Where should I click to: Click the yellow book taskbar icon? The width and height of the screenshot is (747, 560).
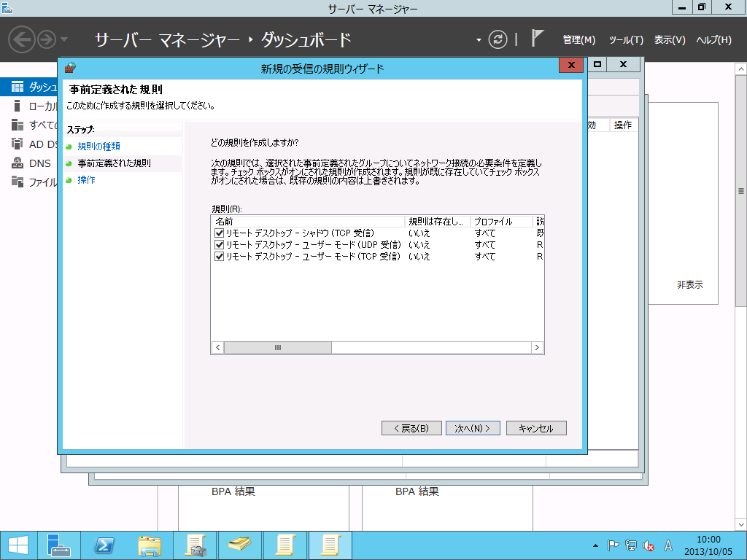[x=239, y=545]
